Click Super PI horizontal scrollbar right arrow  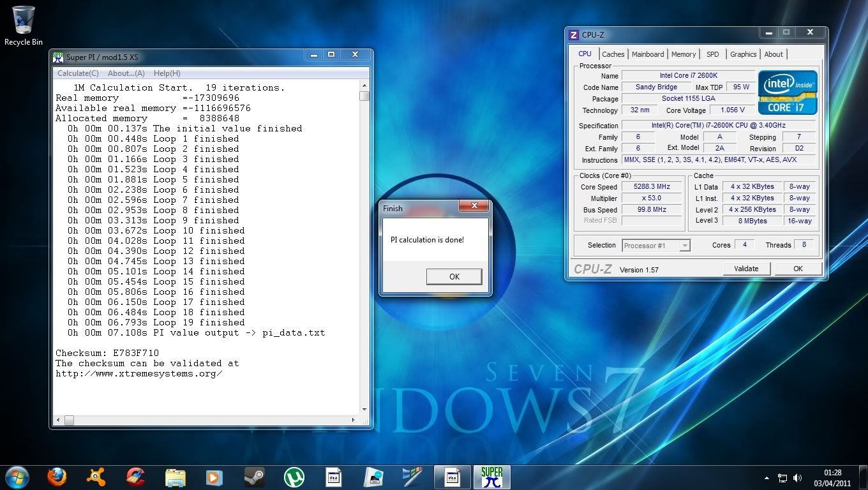[354, 420]
